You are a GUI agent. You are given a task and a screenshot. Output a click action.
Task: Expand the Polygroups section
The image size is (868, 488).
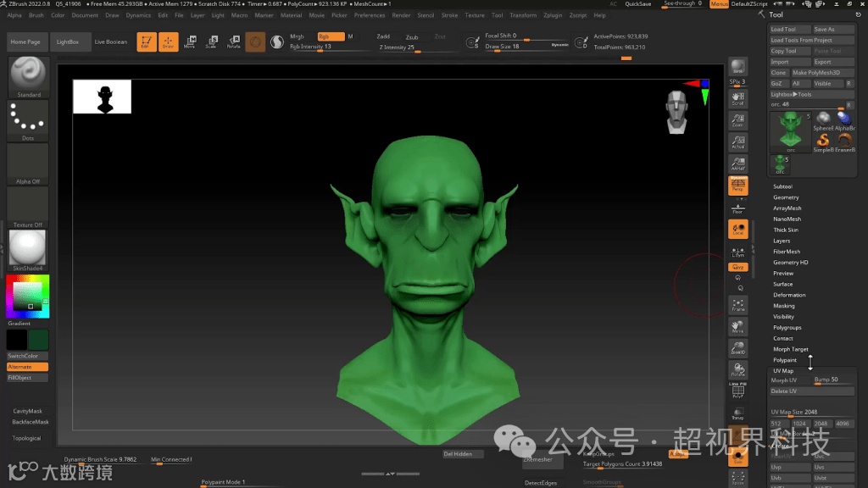point(787,327)
